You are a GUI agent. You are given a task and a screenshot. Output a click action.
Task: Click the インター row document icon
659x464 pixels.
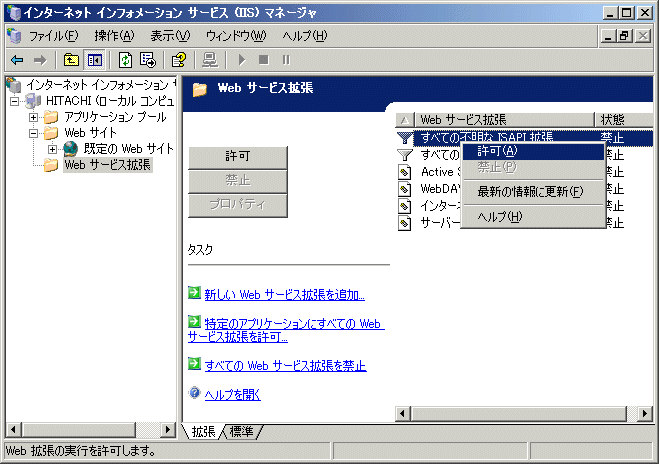coord(405,206)
